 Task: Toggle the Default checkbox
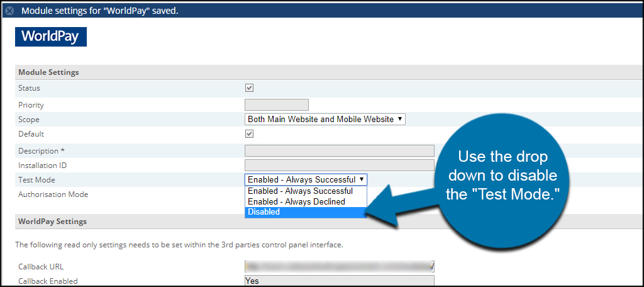(x=249, y=134)
